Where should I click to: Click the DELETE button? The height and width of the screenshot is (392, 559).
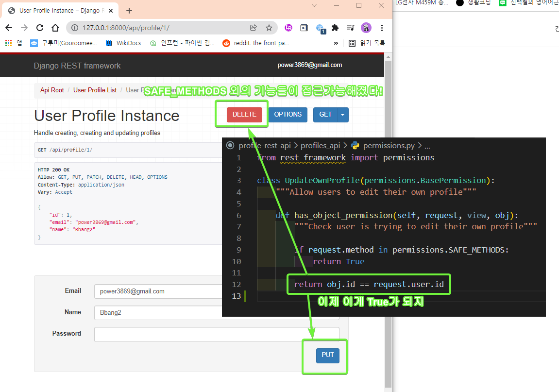tap(244, 115)
